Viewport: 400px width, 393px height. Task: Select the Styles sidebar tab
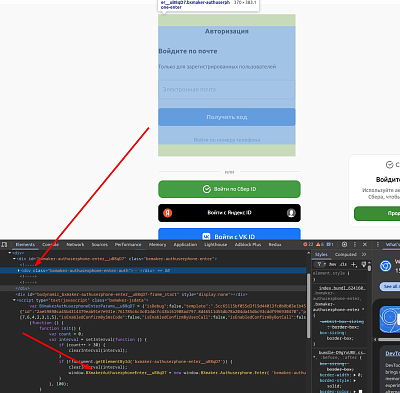(321, 254)
